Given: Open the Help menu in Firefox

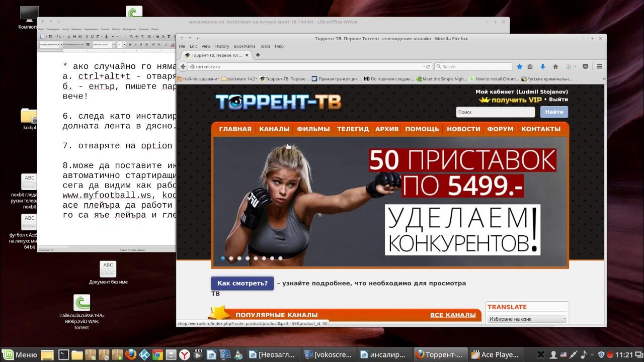Looking at the screenshot, I should pyautogui.click(x=279, y=46).
